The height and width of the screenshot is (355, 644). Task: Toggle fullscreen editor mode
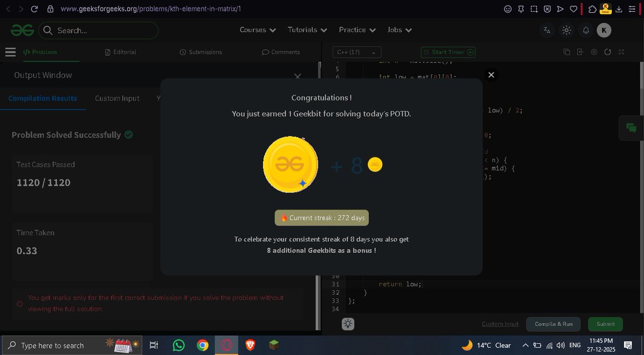tap(621, 52)
